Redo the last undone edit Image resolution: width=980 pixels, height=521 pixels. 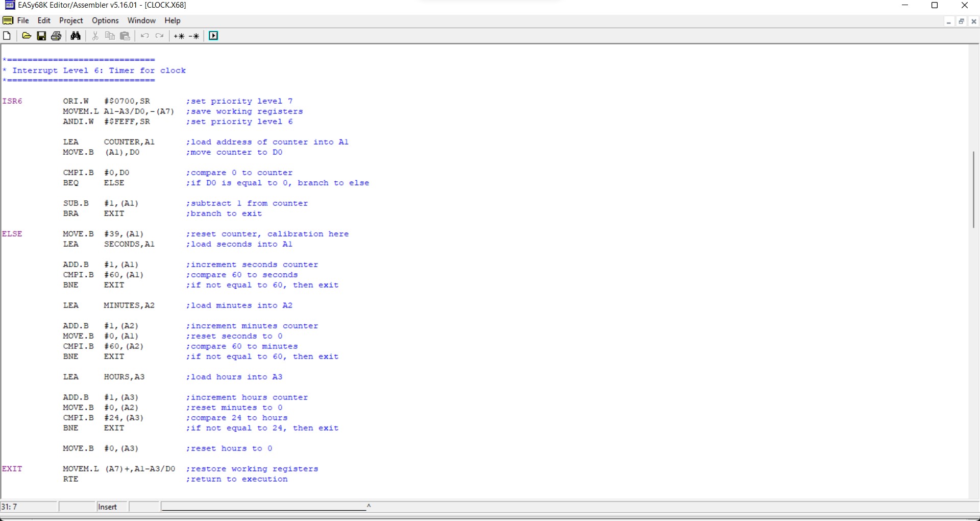coord(160,36)
